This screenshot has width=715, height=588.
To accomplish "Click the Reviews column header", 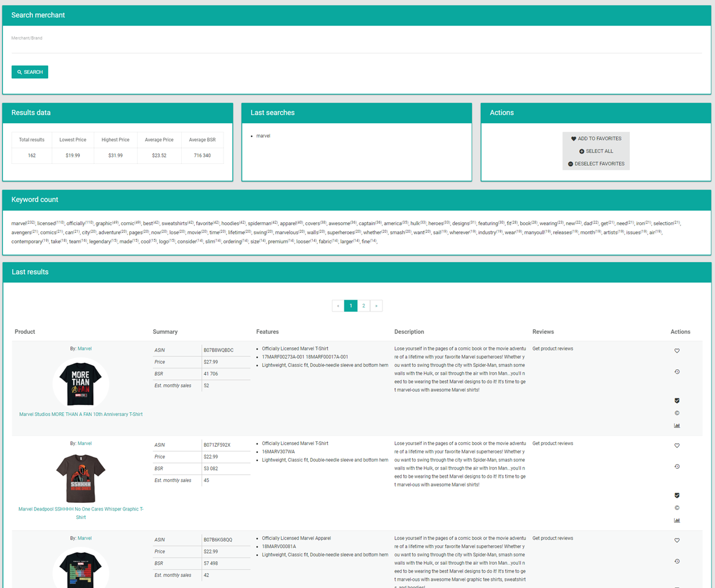I will click(x=543, y=332).
